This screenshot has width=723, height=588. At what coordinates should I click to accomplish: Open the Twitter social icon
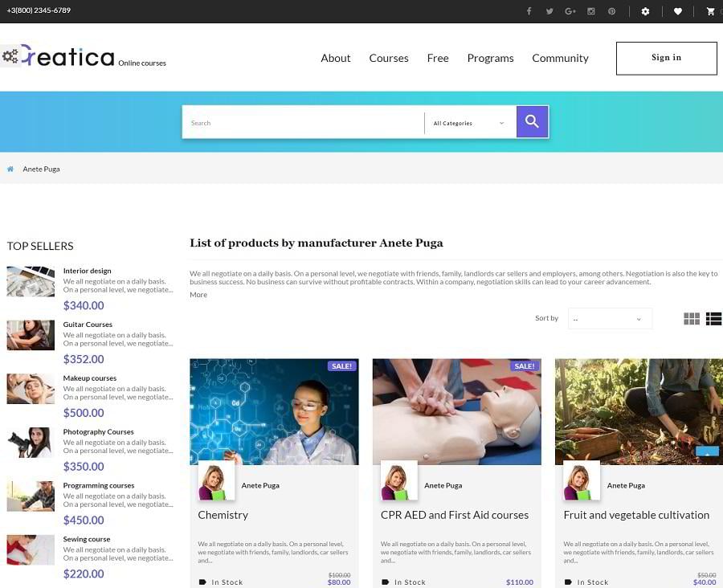[549, 11]
